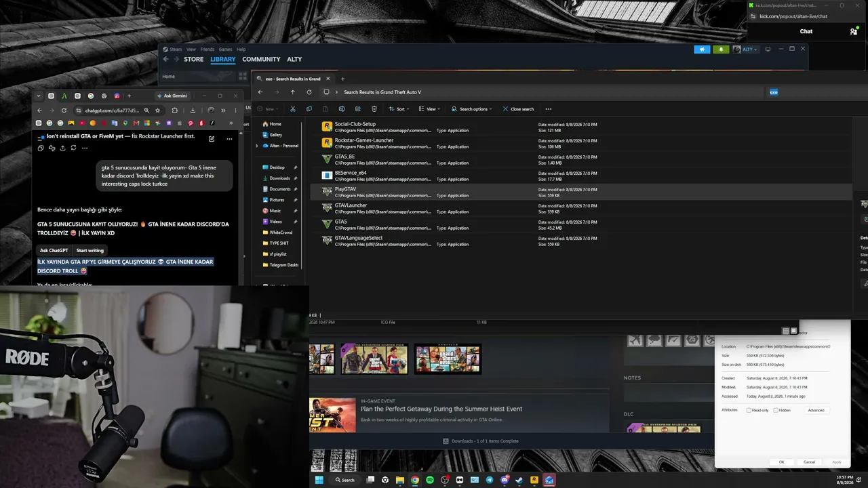Open the Friends menu in Steam
Screen dimensions: 868x488
(x=207, y=49)
